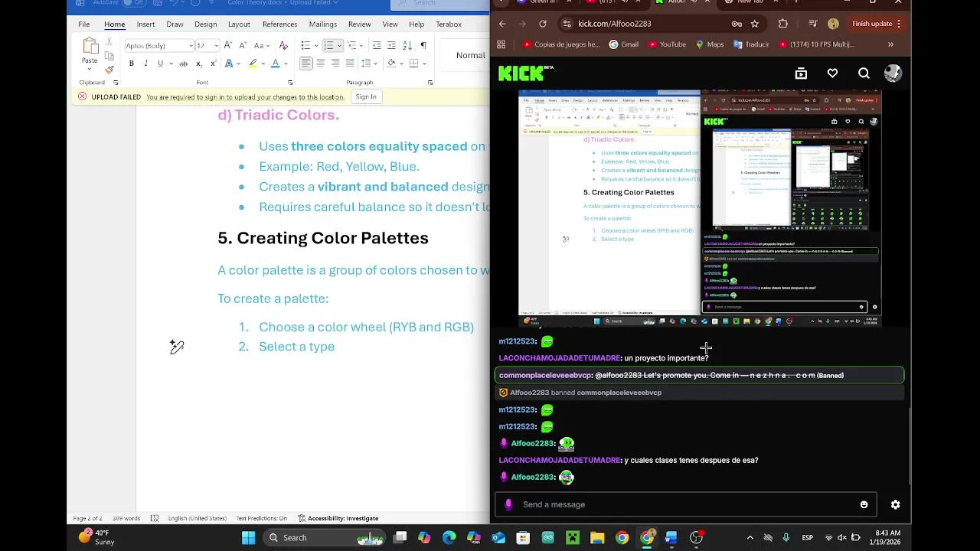Apply Bold formatting in Word
Screen dimensions: 980x551
point(132,64)
